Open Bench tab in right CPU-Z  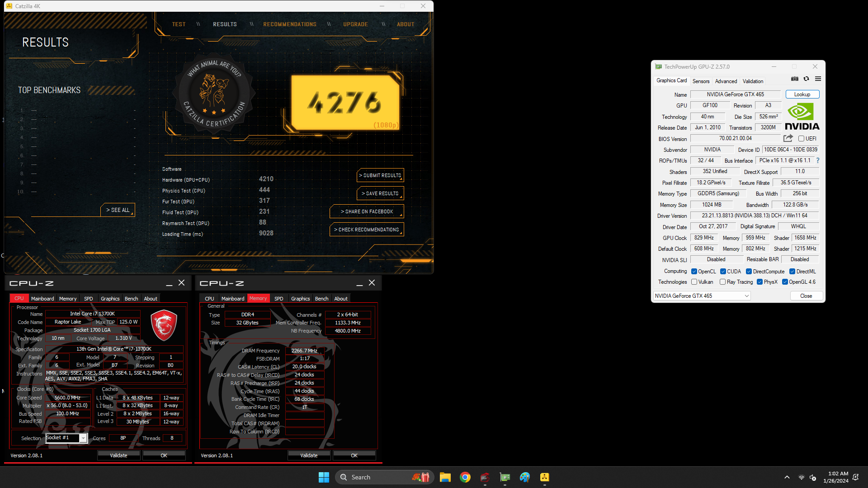click(x=321, y=299)
